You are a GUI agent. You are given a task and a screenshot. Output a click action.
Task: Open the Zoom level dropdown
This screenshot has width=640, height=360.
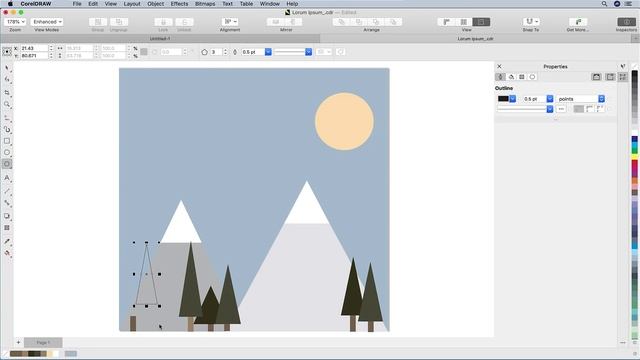click(16, 22)
